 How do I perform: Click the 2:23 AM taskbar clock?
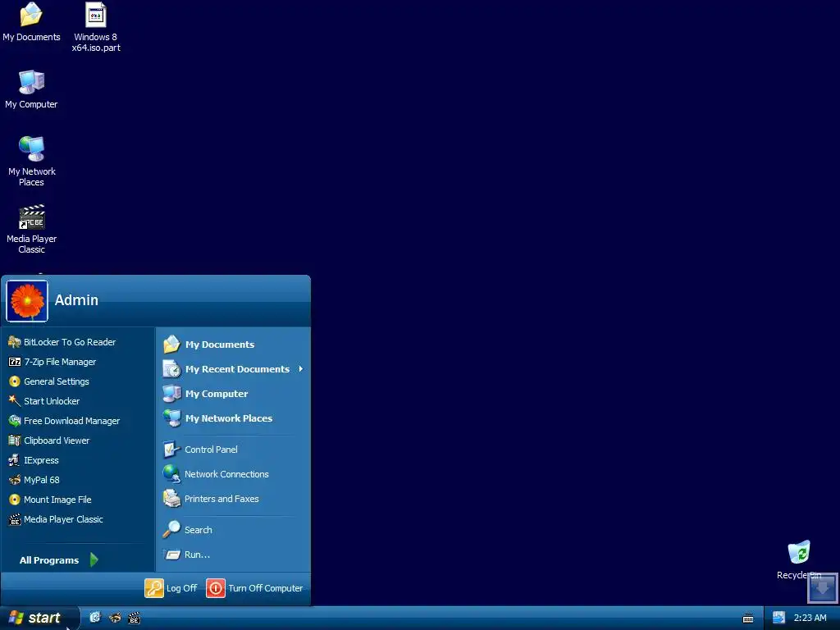coord(810,618)
